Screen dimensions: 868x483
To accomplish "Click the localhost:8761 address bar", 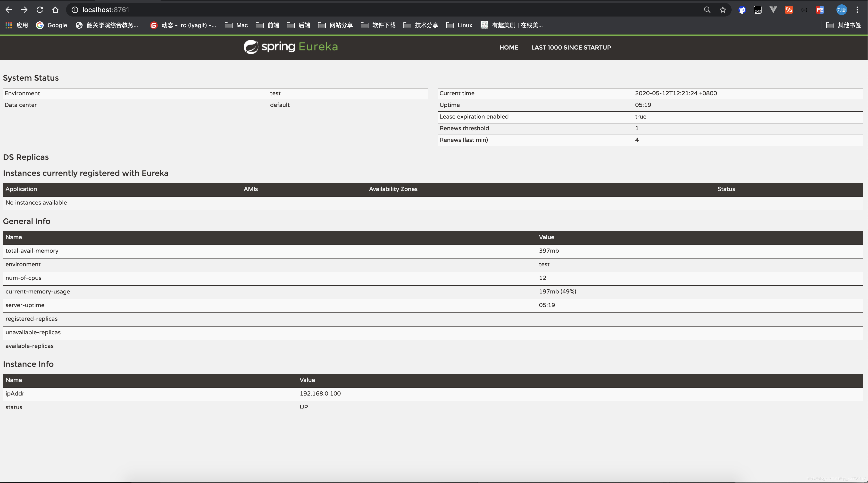I will pyautogui.click(x=236, y=10).
